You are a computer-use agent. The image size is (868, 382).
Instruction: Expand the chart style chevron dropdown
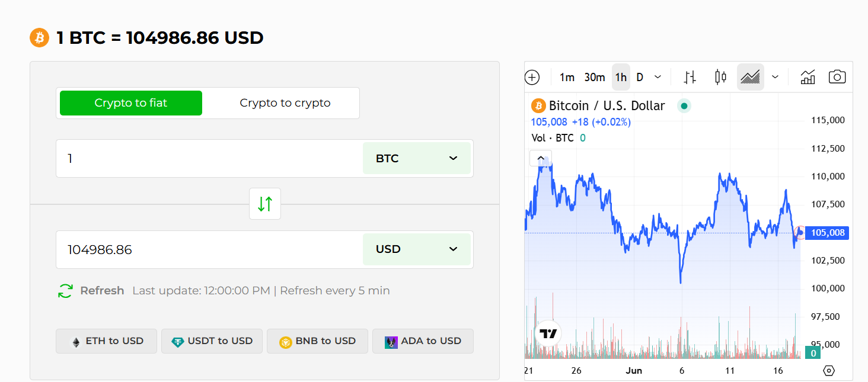[x=775, y=76]
